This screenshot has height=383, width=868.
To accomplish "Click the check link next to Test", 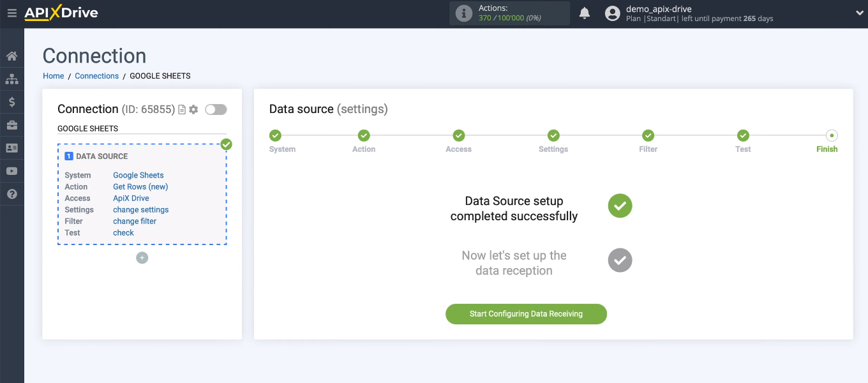I will (x=123, y=232).
